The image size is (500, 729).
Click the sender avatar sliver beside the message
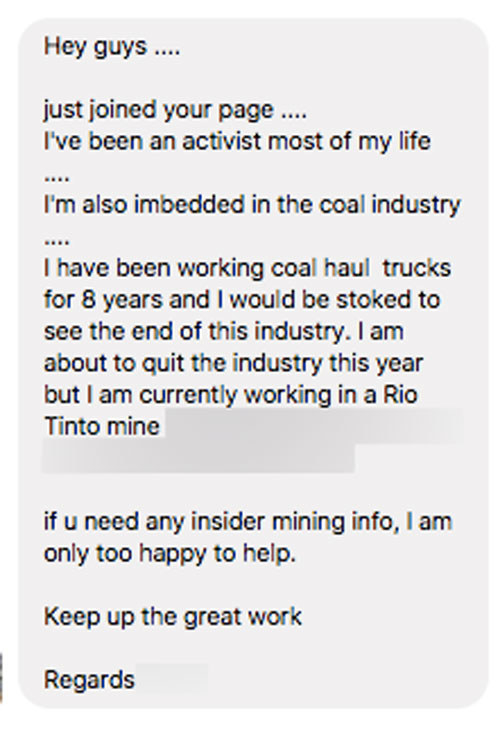(1, 677)
